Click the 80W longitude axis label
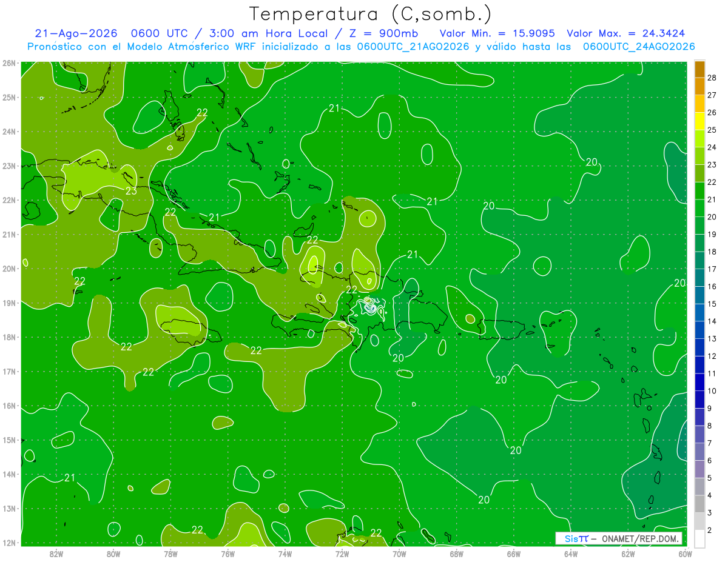 pyautogui.click(x=113, y=554)
